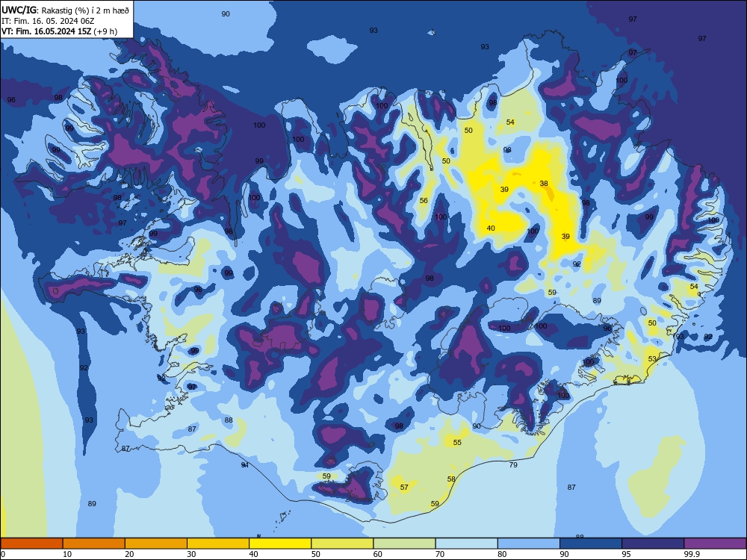Click the legend label '60'
This screenshot has height=560, width=747.
coord(378,554)
